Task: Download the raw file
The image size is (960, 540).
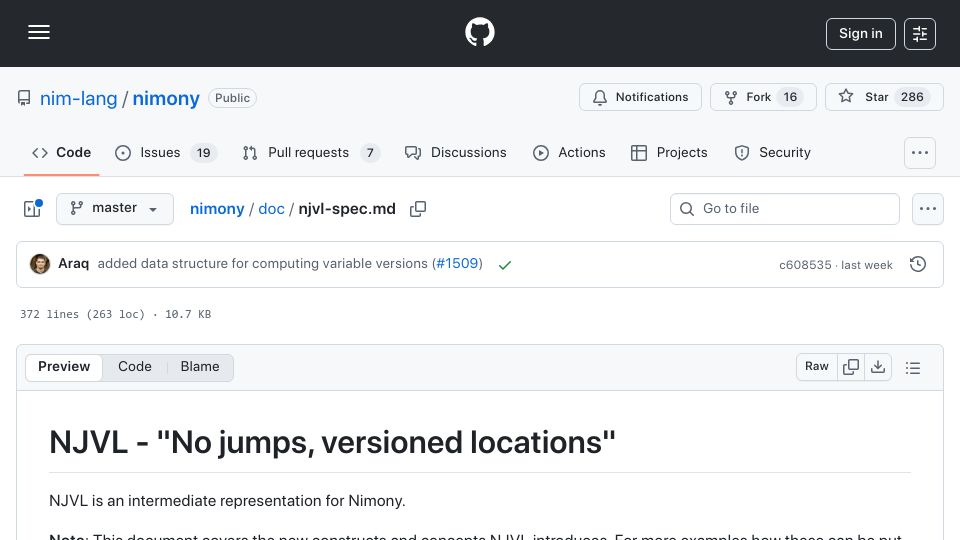Action: point(878,367)
